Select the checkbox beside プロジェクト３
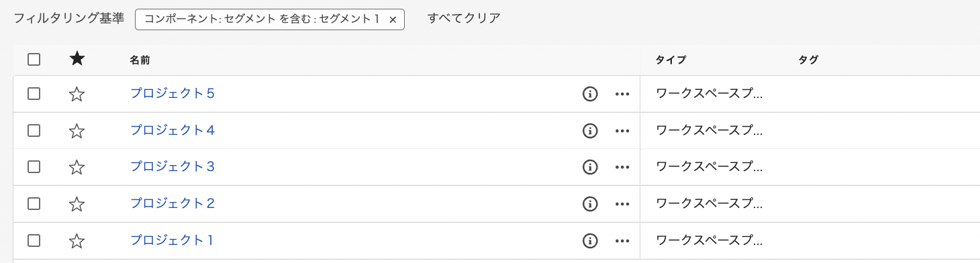 34,167
